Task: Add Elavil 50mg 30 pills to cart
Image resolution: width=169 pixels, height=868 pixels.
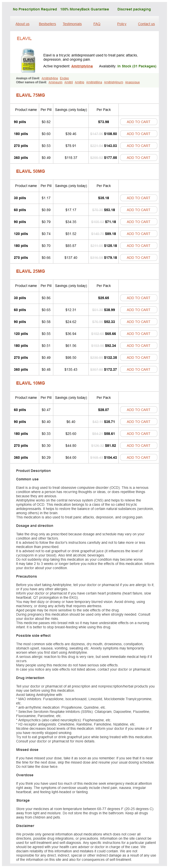Action: click(x=139, y=198)
